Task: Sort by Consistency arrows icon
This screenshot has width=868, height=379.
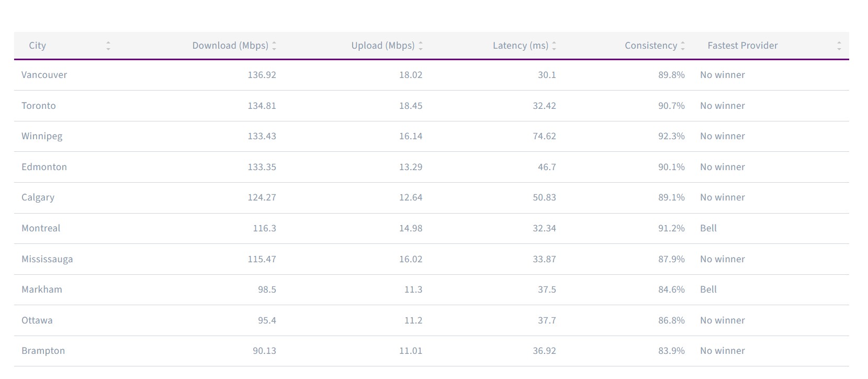Action: click(683, 46)
